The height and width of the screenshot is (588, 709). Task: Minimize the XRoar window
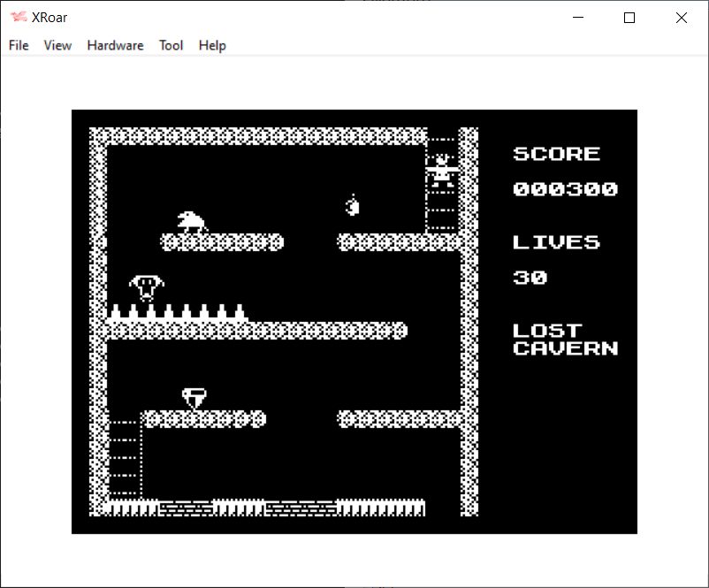[x=579, y=18]
